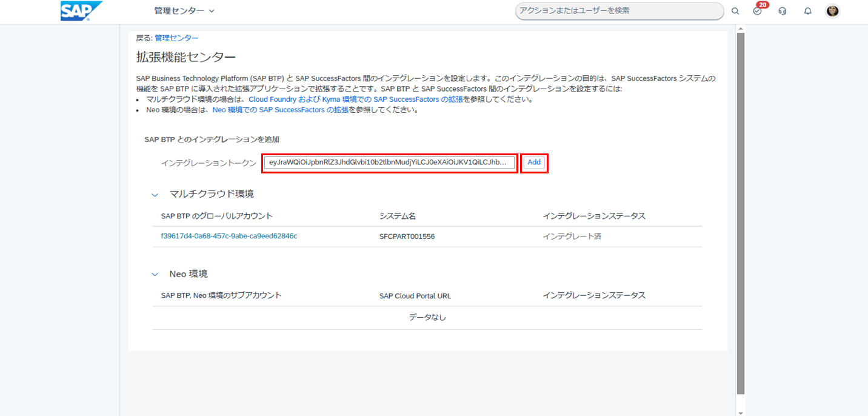Open the Neo 環境での SAP SuccessFactors の拡張 link

click(x=281, y=110)
